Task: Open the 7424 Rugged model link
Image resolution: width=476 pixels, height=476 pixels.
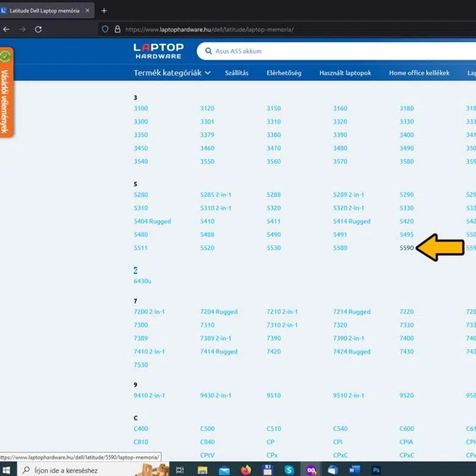Action: [351, 351]
